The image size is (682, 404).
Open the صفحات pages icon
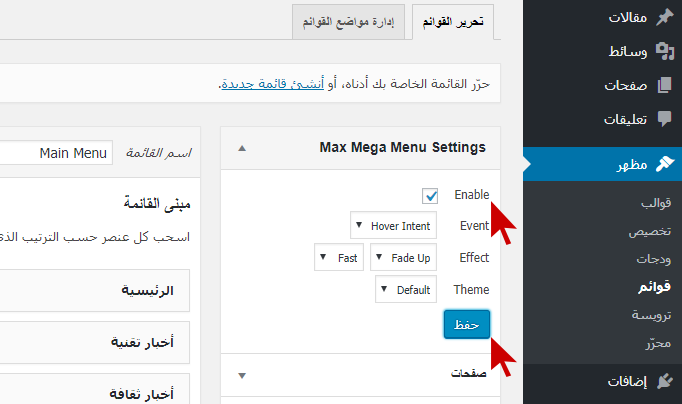(x=665, y=85)
